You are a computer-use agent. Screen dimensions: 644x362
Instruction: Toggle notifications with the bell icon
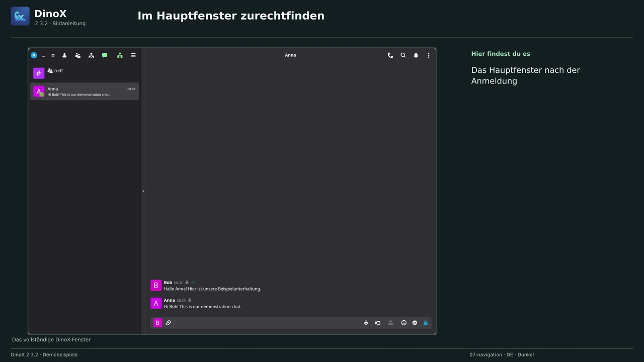[x=416, y=55]
